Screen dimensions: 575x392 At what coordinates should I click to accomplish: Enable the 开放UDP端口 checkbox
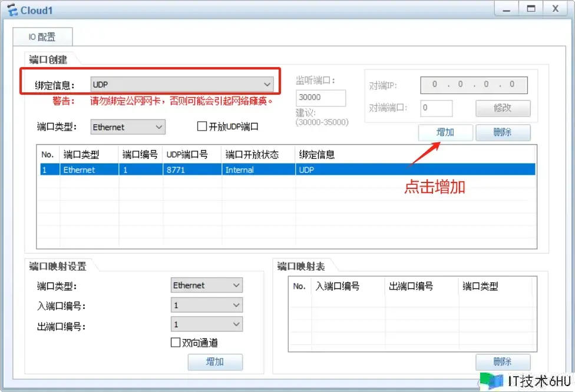[x=202, y=127]
